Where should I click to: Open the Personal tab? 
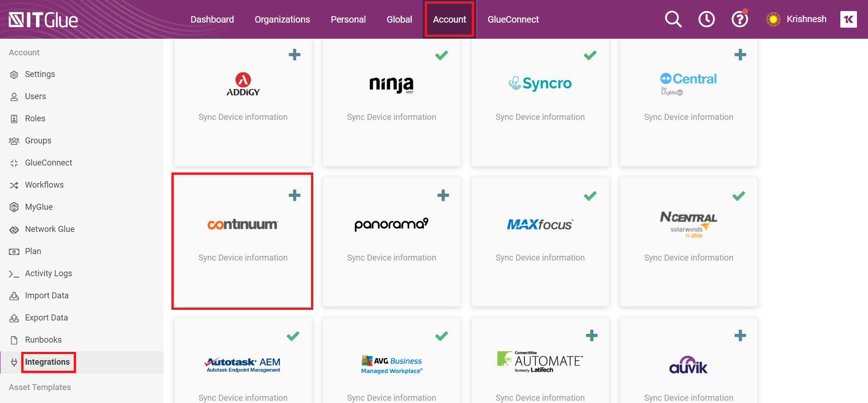[x=348, y=19]
